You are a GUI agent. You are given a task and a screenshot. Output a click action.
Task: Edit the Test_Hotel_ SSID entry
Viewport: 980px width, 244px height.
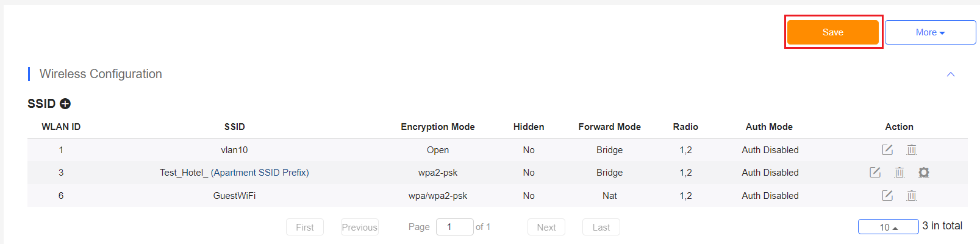click(x=875, y=172)
